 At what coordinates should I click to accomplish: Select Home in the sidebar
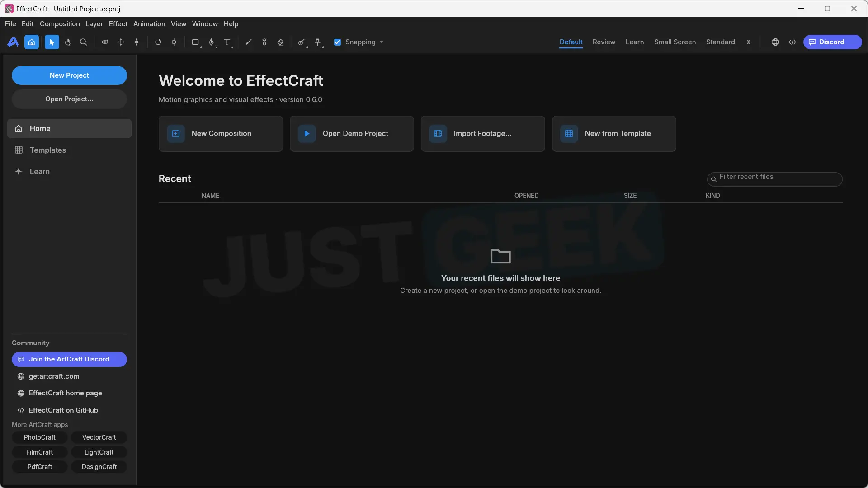coord(69,129)
